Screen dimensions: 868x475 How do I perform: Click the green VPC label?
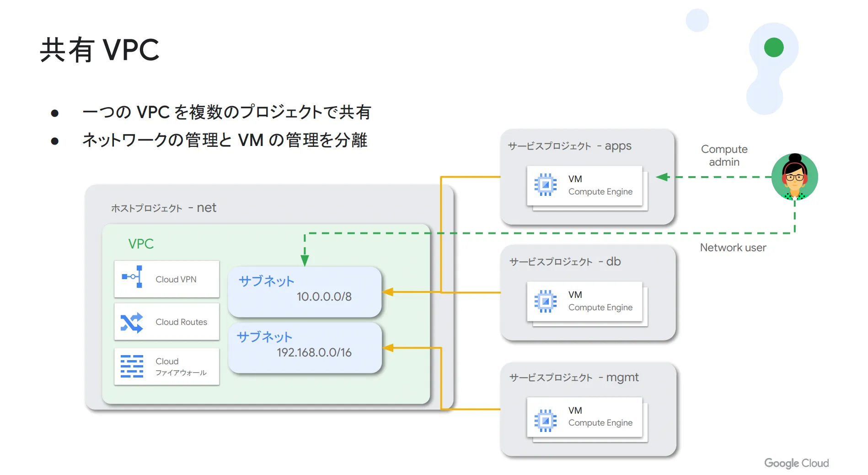[x=141, y=243]
